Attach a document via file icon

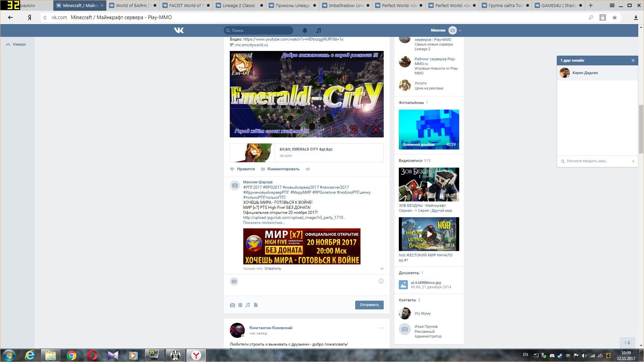[x=256, y=305]
